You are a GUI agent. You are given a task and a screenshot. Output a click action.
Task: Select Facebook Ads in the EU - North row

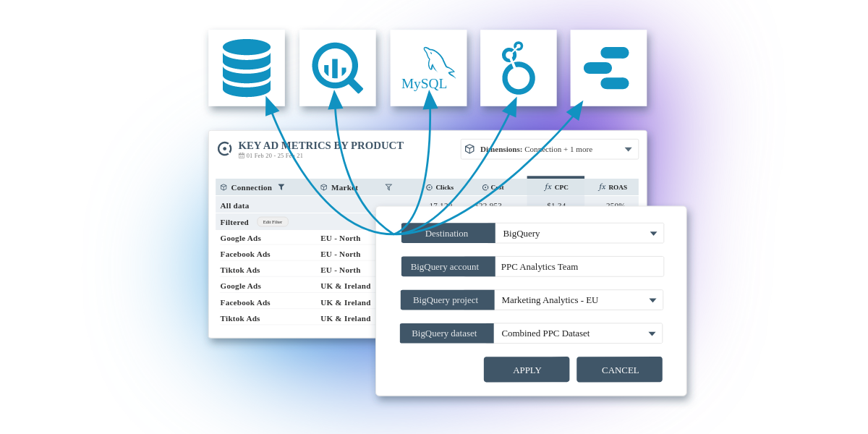(245, 254)
